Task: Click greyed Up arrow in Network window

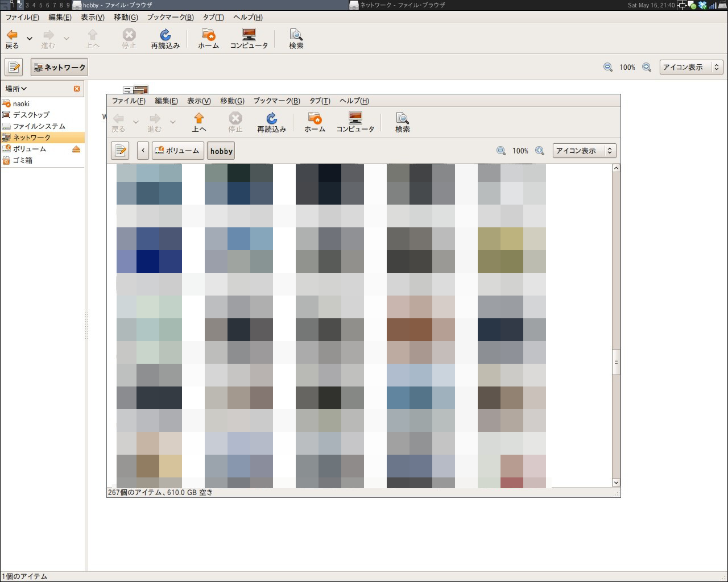Action: click(x=92, y=39)
